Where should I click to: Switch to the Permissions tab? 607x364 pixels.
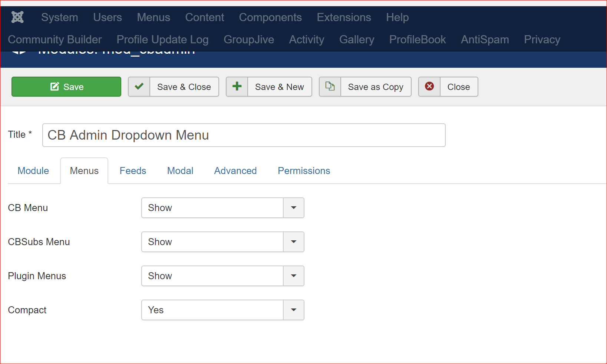304,171
